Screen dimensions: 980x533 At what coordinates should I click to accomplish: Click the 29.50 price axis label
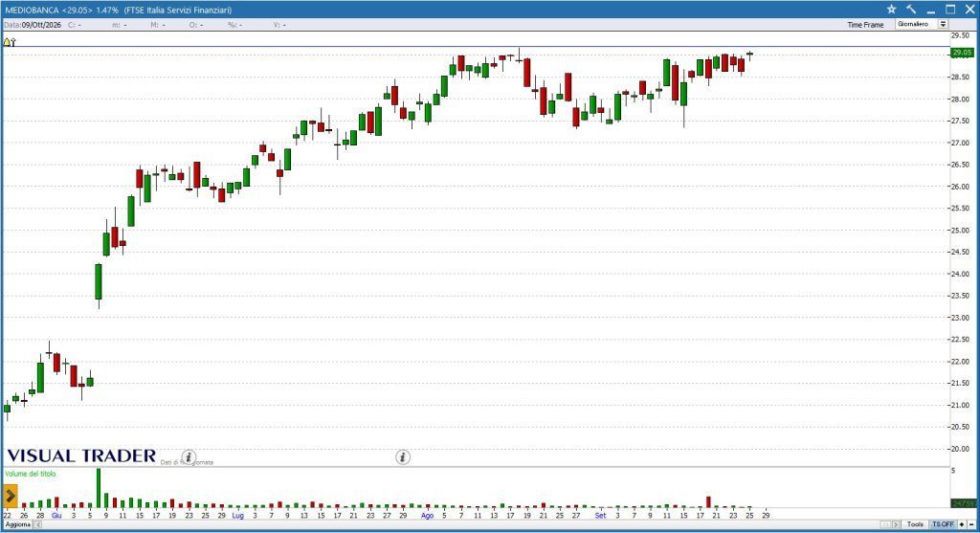(960, 35)
